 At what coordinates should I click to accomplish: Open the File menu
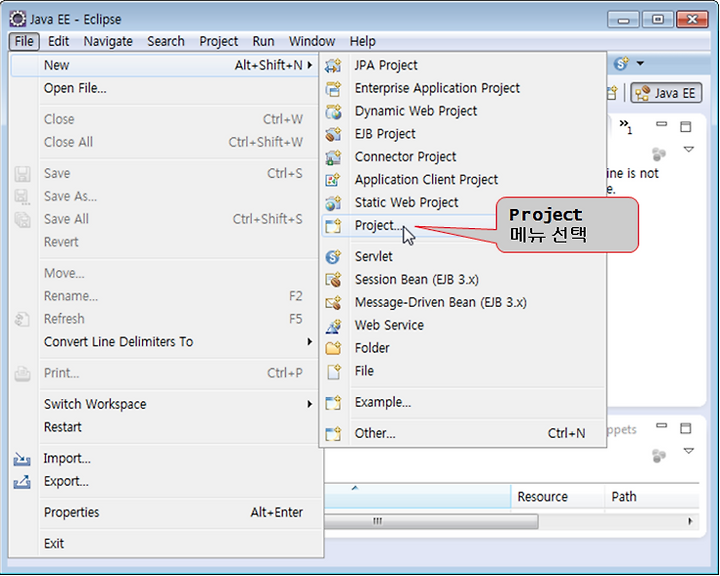(24, 41)
